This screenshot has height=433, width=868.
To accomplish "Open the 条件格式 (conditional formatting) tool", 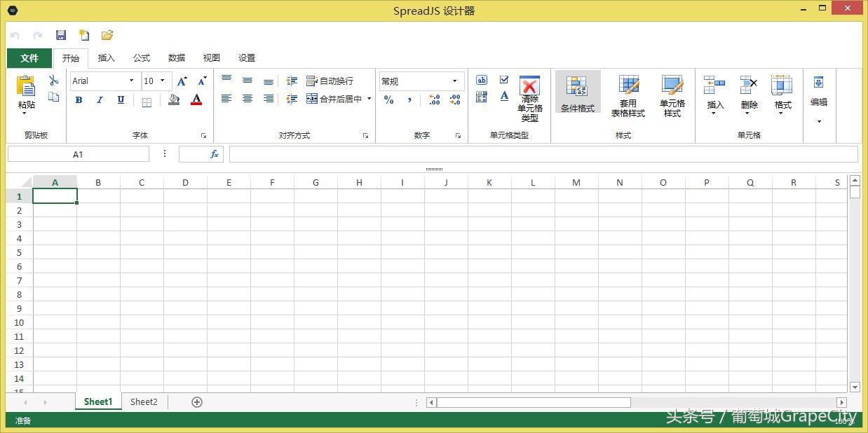I will pyautogui.click(x=576, y=93).
